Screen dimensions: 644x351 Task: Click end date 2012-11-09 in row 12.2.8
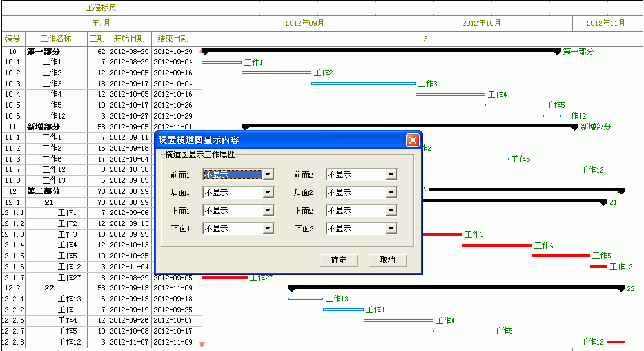click(x=173, y=342)
